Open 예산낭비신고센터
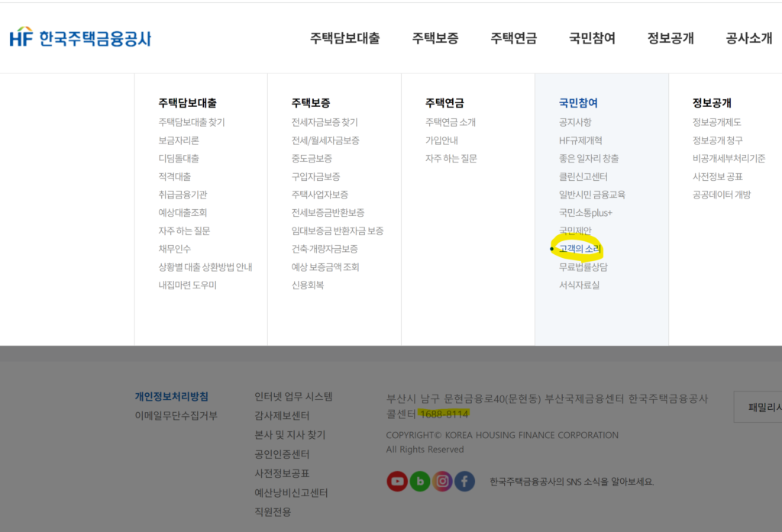 (291, 492)
